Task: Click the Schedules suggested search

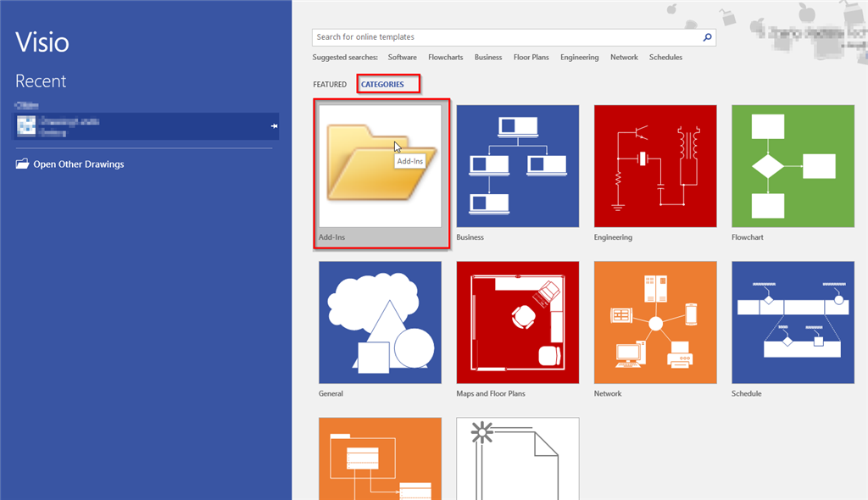Action: 666,57
